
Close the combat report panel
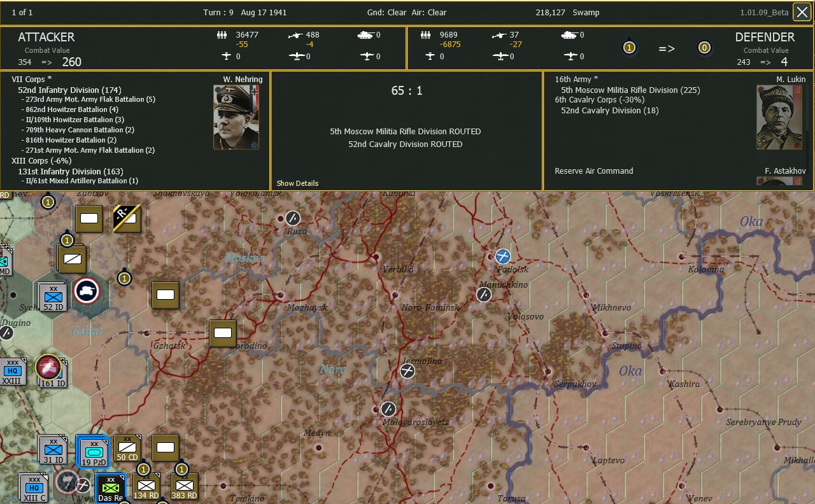pos(802,12)
